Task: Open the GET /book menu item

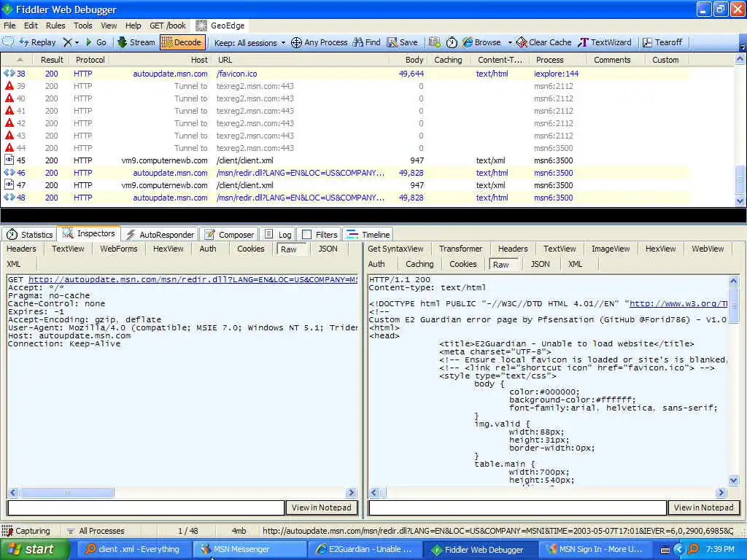Action: click(168, 26)
